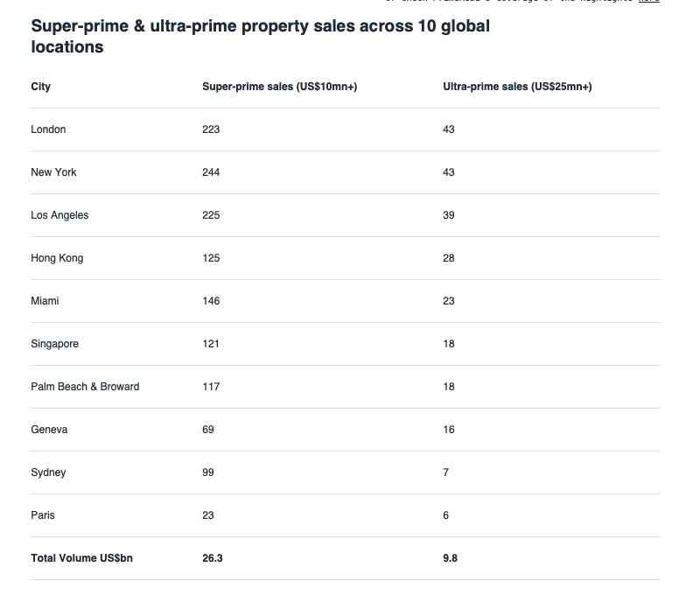
Task: Select Miami's ultra-prime value 23
Action: click(449, 301)
